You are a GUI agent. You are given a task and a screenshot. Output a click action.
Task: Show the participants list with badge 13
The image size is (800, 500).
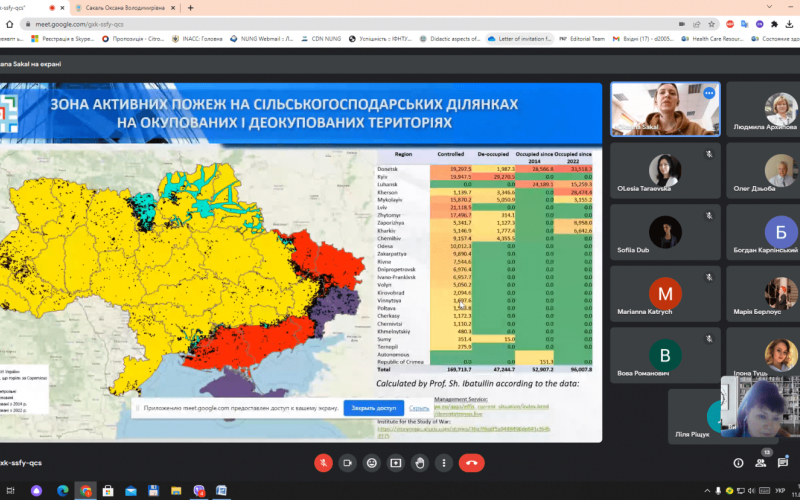[761, 463]
